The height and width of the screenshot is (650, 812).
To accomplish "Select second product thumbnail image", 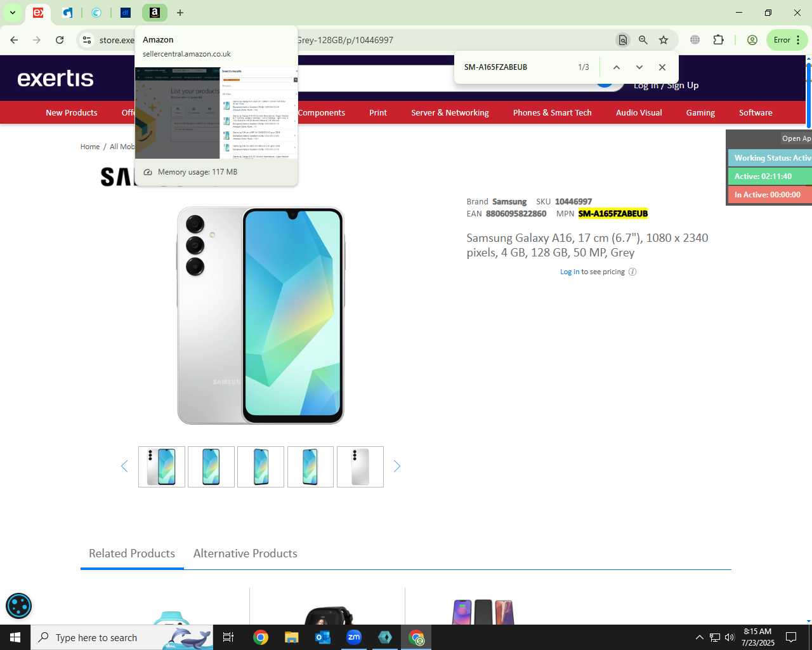I will pos(211,467).
